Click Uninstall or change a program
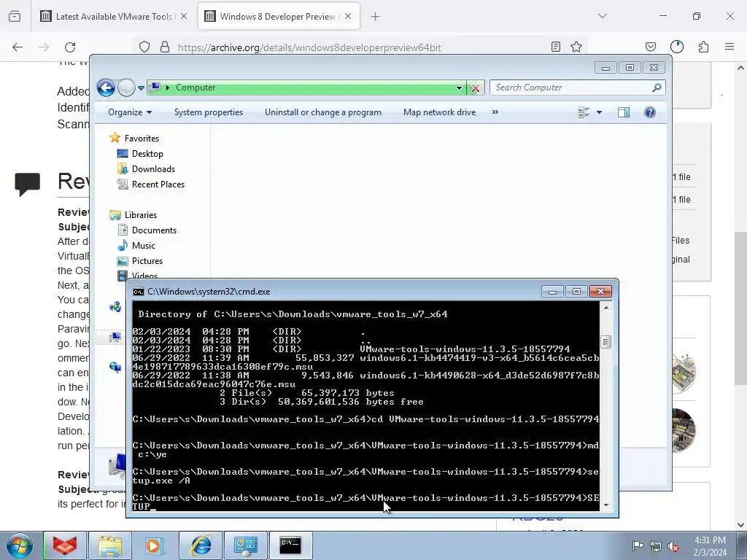Screen dimensions: 747x560 click(323, 112)
